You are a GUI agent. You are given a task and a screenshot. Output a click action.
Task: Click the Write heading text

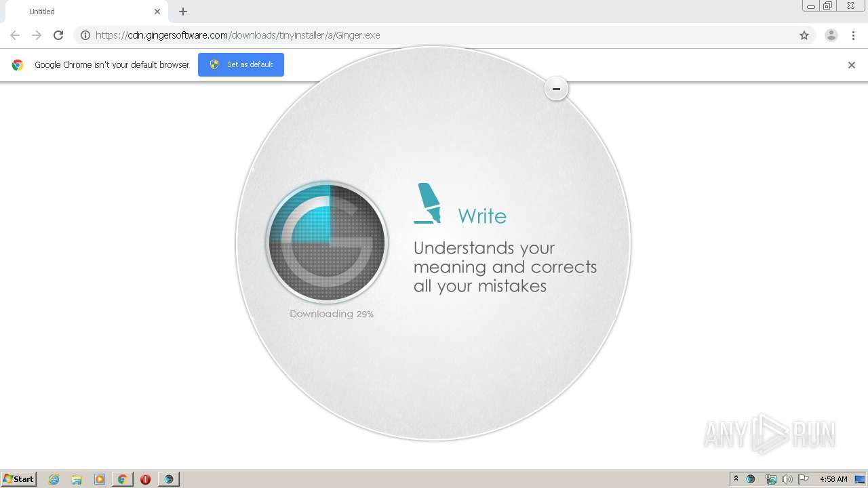[x=482, y=216]
